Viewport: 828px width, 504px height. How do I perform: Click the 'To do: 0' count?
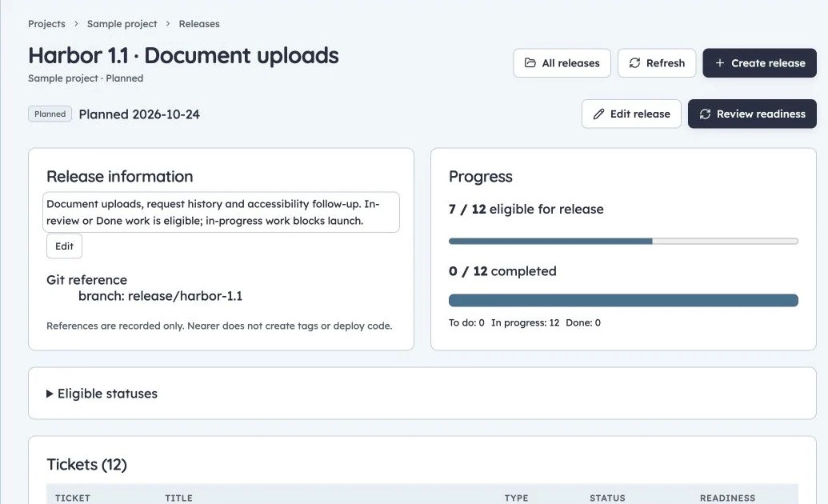[466, 322]
